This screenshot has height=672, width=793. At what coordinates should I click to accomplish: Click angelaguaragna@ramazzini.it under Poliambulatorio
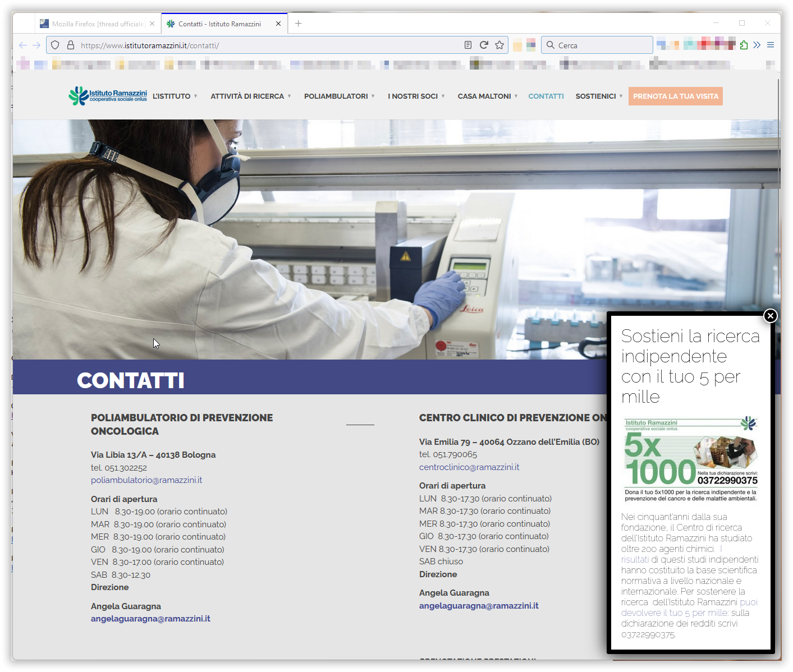(150, 619)
